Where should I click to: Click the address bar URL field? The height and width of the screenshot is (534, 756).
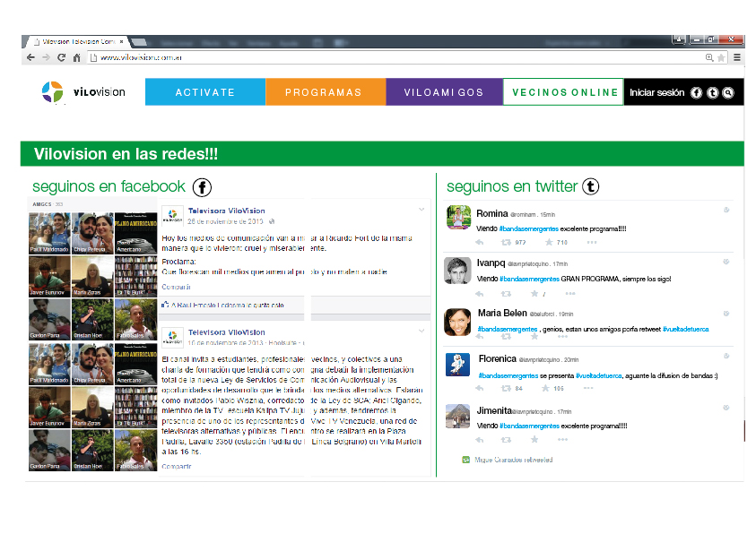179,56
